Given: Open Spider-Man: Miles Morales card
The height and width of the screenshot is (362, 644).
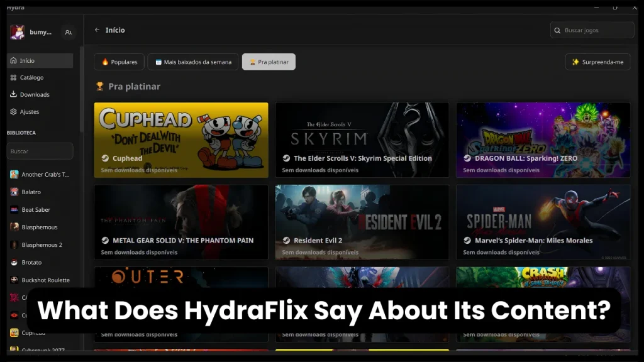Looking at the screenshot, I should pyautogui.click(x=543, y=222).
